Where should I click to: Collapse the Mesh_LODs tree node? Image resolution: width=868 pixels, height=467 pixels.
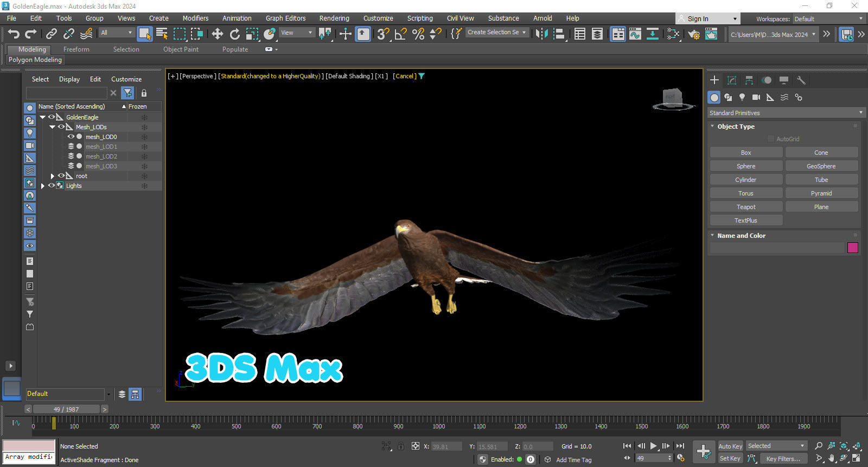click(53, 127)
